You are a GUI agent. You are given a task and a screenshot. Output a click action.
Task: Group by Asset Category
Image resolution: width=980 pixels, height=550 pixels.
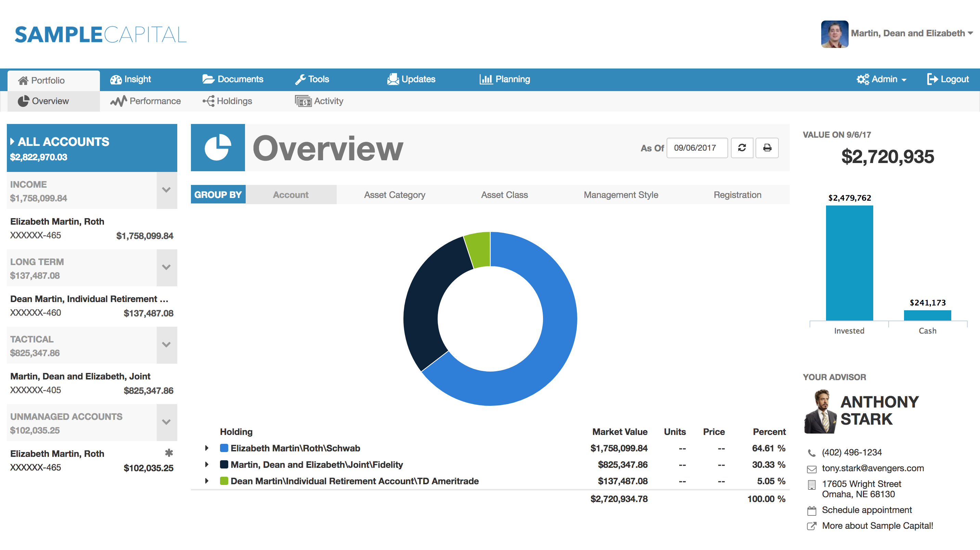[x=394, y=195]
